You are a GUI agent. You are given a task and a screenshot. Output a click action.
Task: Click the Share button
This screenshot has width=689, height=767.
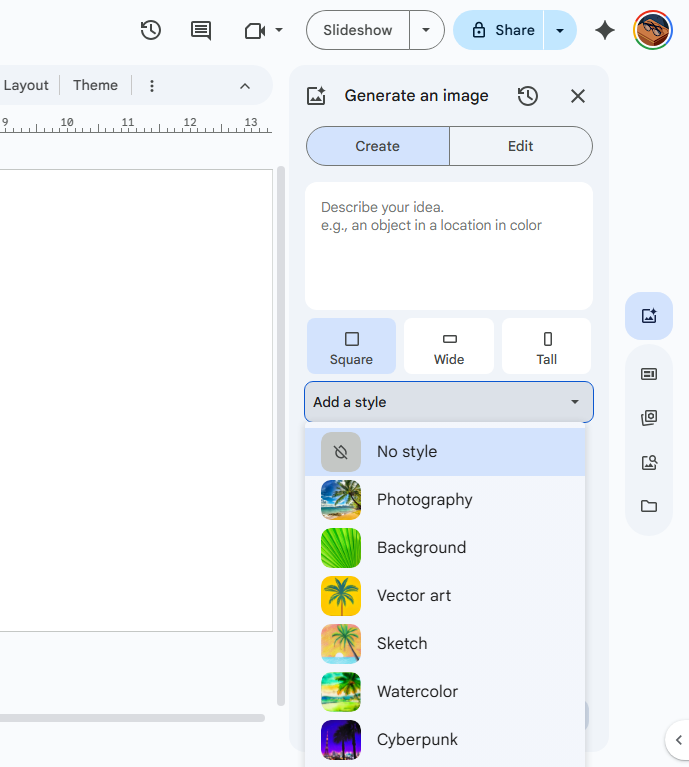498,30
